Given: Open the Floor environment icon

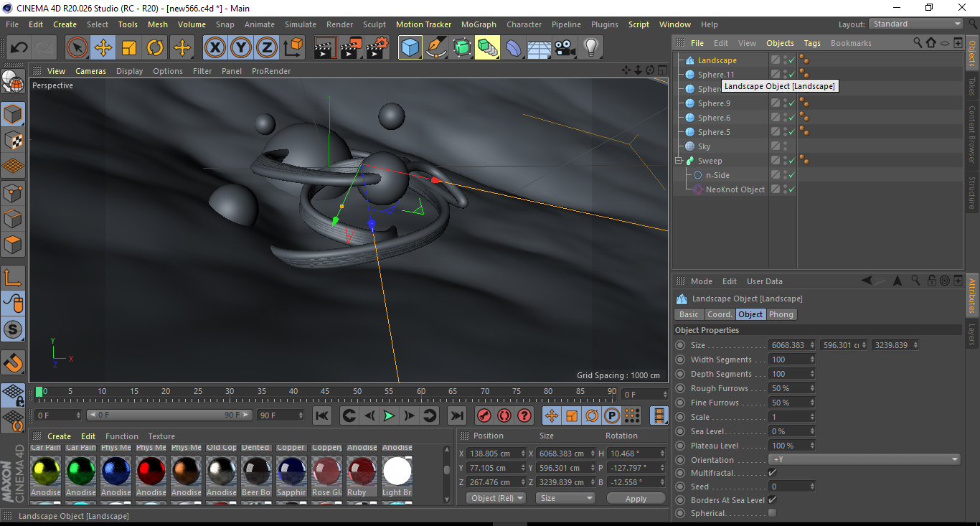Looking at the screenshot, I should (x=540, y=48).
